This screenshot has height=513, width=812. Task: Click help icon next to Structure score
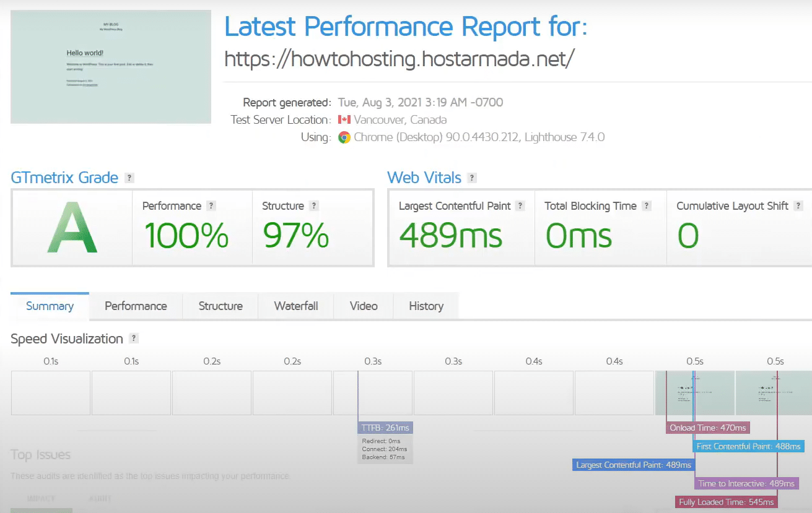pos(314,206)
